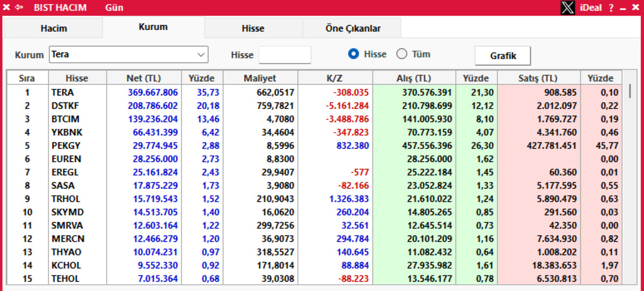Select the MERCN stock cell
Viewport: 644px width, 291px height.
tap(77, 238)
